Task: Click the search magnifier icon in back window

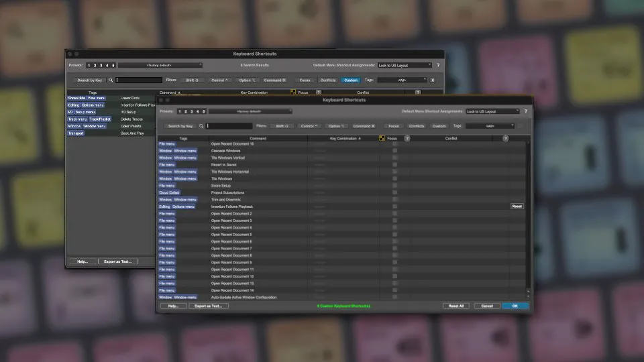Action: point(111,80)
